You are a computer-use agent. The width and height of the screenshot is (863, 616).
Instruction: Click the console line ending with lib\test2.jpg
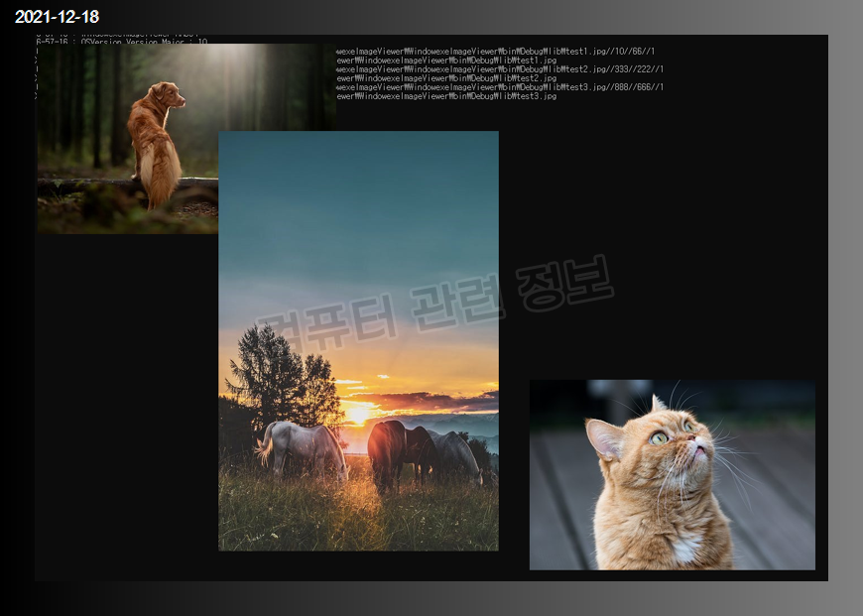point(446,78)
